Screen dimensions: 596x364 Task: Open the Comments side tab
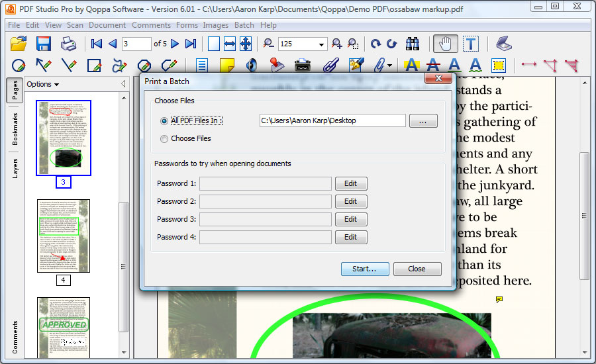click(15, 338)
